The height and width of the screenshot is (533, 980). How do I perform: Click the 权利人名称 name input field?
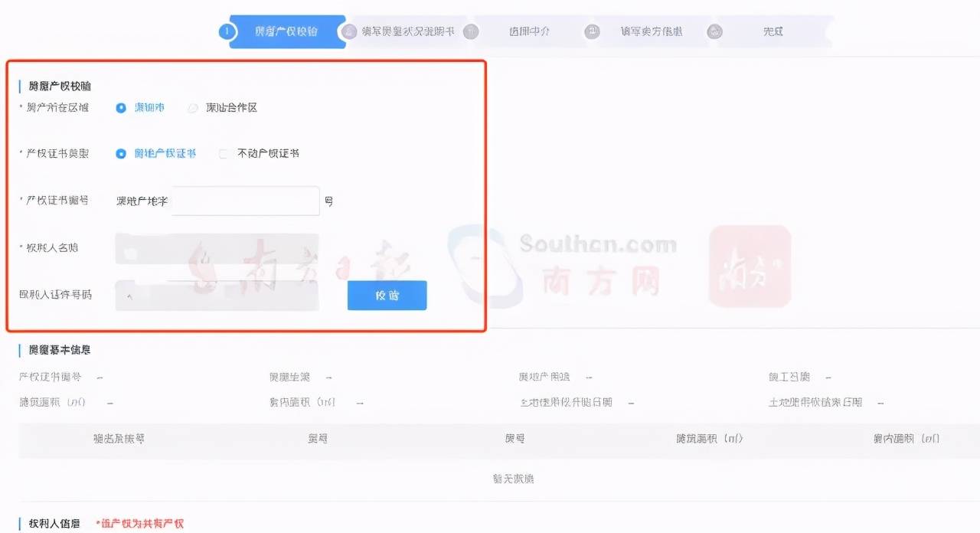pyautogui.click(x=217, y=248)
